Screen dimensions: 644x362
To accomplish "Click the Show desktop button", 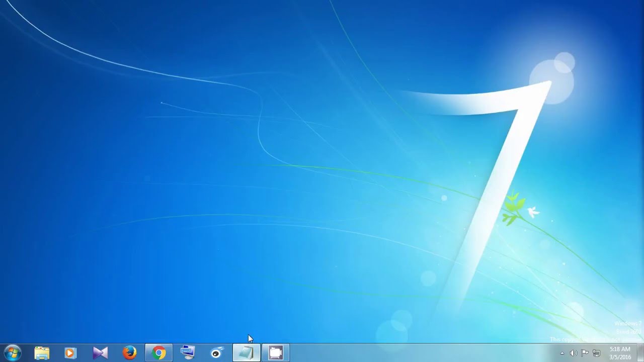I will click(640, 353).
